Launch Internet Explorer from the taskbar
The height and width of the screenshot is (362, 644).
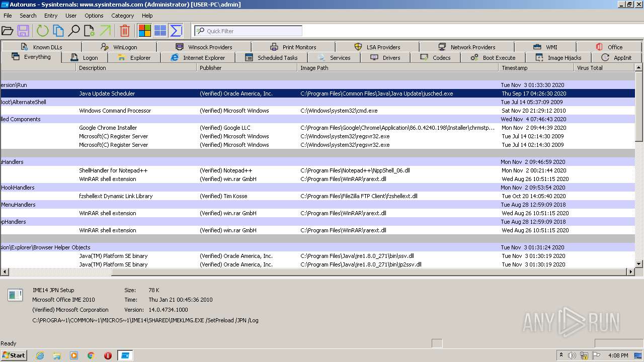[40, 355]
